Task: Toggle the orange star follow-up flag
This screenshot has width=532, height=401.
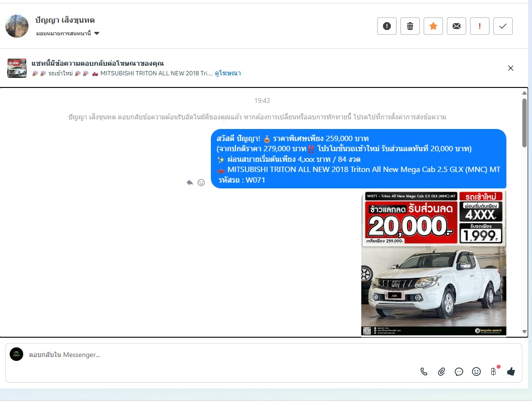Action: click(433, 26)
